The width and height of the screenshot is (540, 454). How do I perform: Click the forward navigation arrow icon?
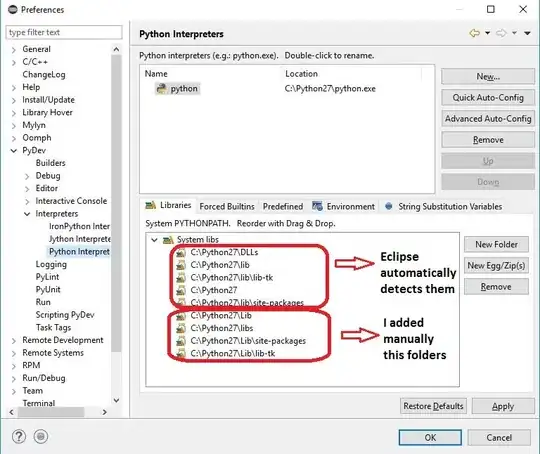point(501,33)
